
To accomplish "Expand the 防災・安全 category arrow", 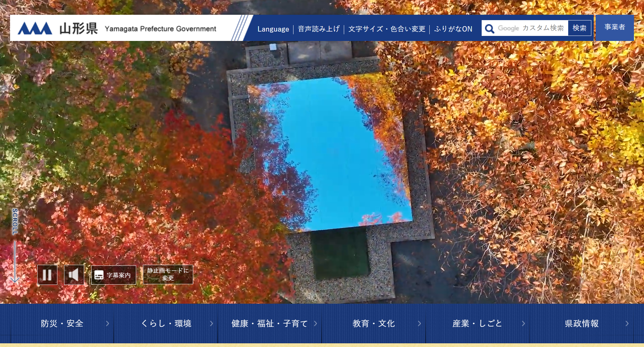I will (107, 324).
